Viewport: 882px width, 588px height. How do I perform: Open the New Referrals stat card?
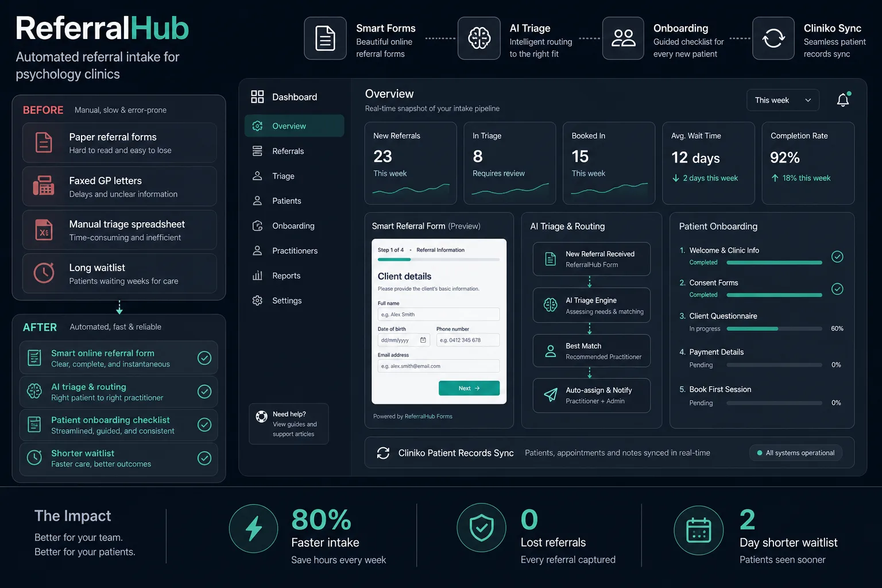pos(411,163)
